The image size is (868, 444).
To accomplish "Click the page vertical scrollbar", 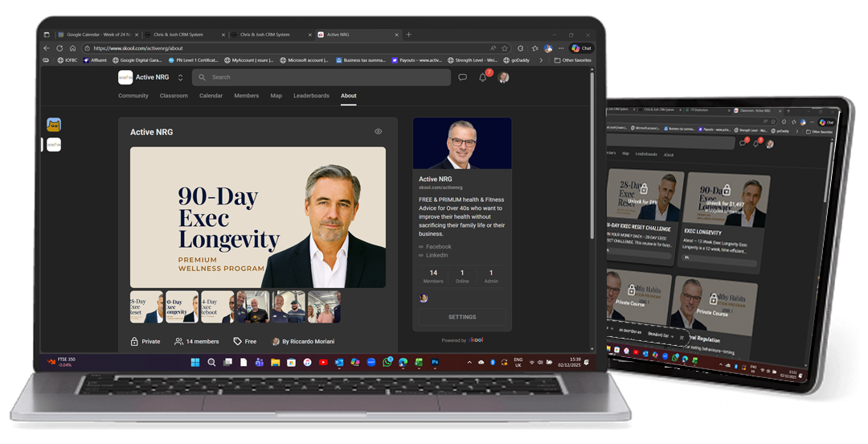I will [x=592, y=161].
